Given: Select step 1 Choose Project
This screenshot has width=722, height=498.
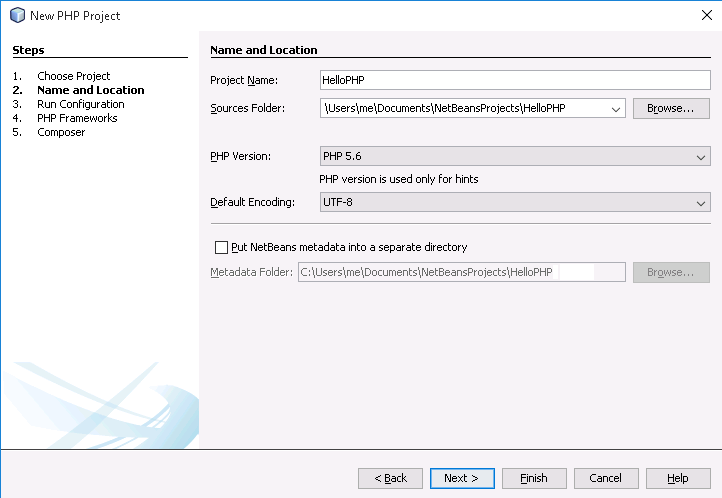Looking at the screenshot, I should [74, 76].
